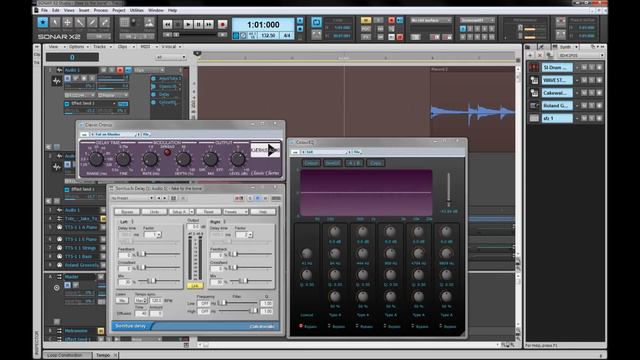The height and width of the screenshot is (360, 640).
Task: Open the Synth tab dropdown in the browser
Action: (576, 47)
